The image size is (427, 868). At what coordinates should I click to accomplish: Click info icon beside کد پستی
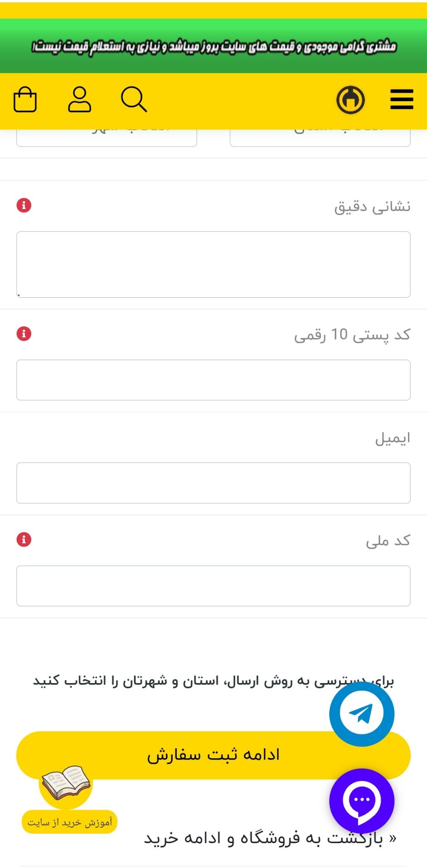click(24, 334)
